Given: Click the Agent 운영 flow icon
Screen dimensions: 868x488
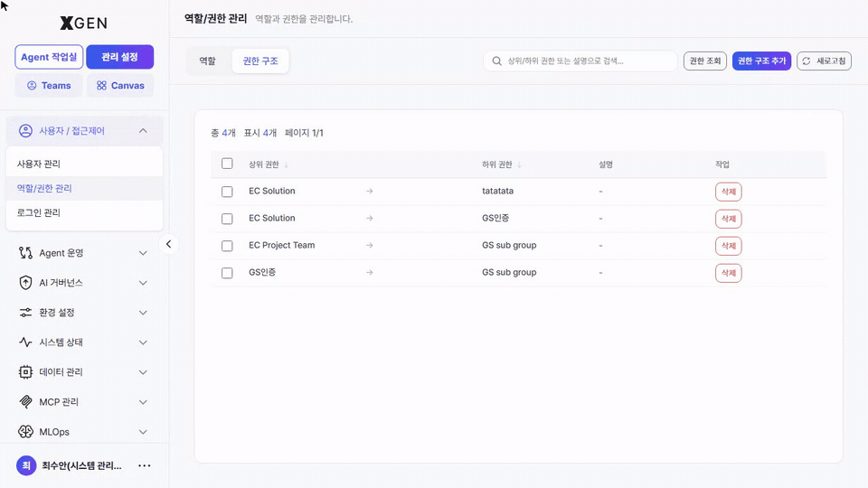Looking at the screenshot, I should (25, 253).
